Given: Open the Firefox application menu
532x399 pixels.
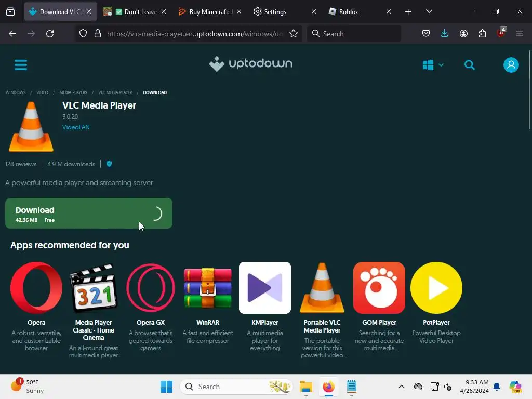Looking at the screenshot, I should tap(520, 34).
